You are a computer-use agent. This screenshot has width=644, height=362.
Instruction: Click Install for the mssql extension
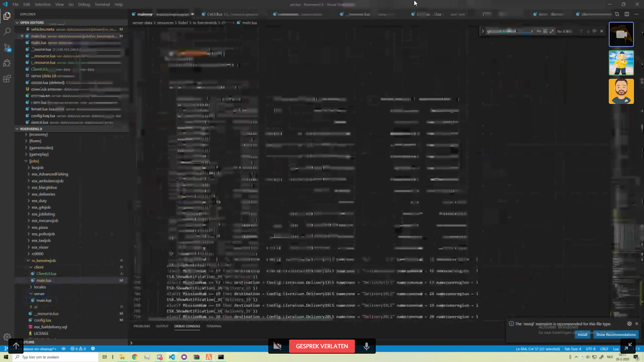coord(582,335)
